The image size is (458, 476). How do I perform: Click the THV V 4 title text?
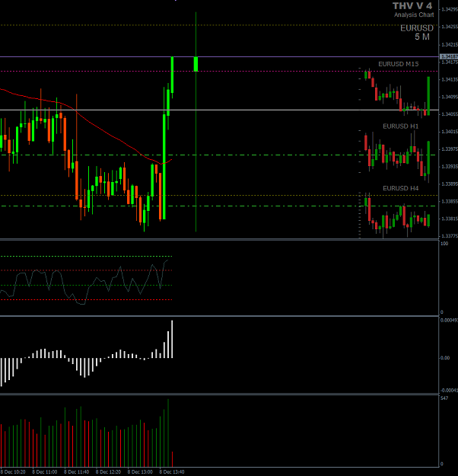[x=412, y=6]
